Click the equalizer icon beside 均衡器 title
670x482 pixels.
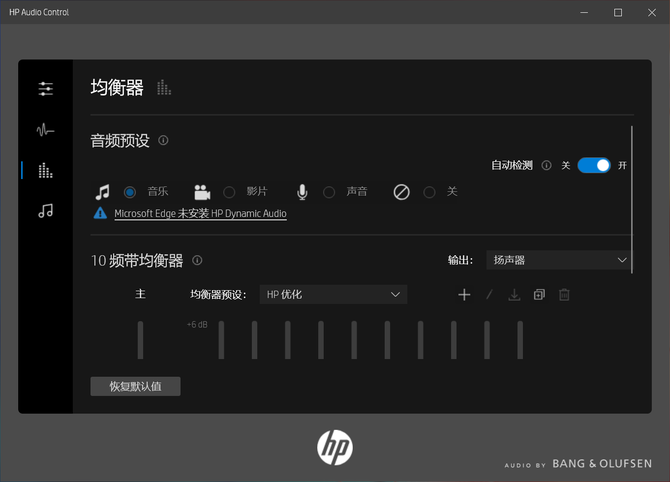[164, 88]
